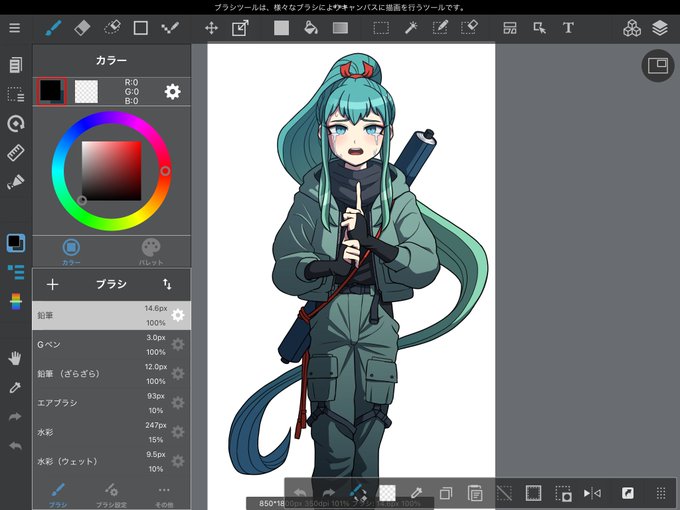Open settings gear for 鉛筆 brush
Viewport: 680px width, 510px height.
[x=177, y=315]
